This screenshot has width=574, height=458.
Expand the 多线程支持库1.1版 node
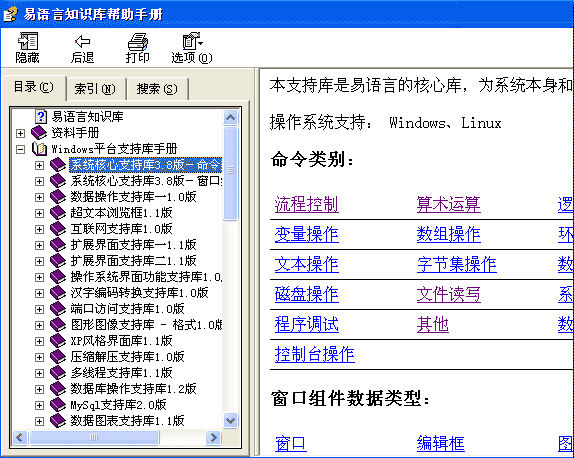(39, 373)
